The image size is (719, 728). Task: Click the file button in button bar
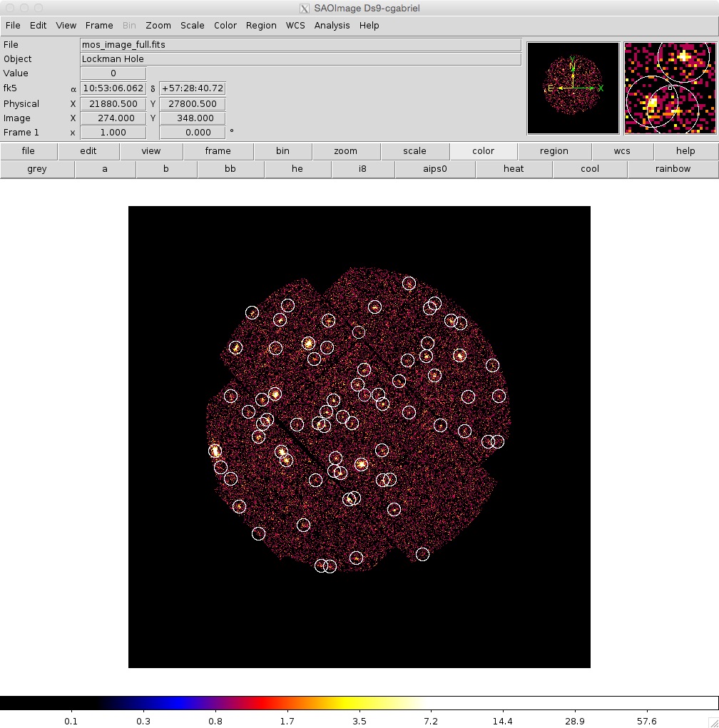click(29, 151)
